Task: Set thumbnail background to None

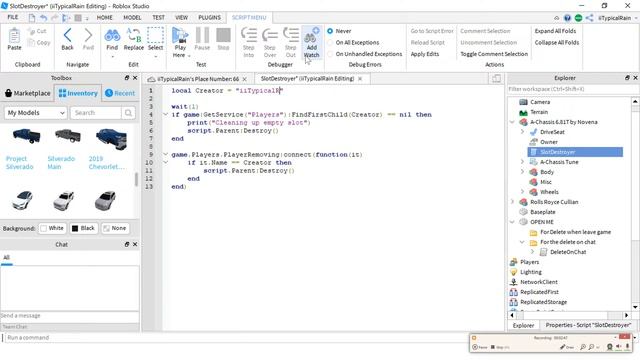Action: tap(115, 228)
